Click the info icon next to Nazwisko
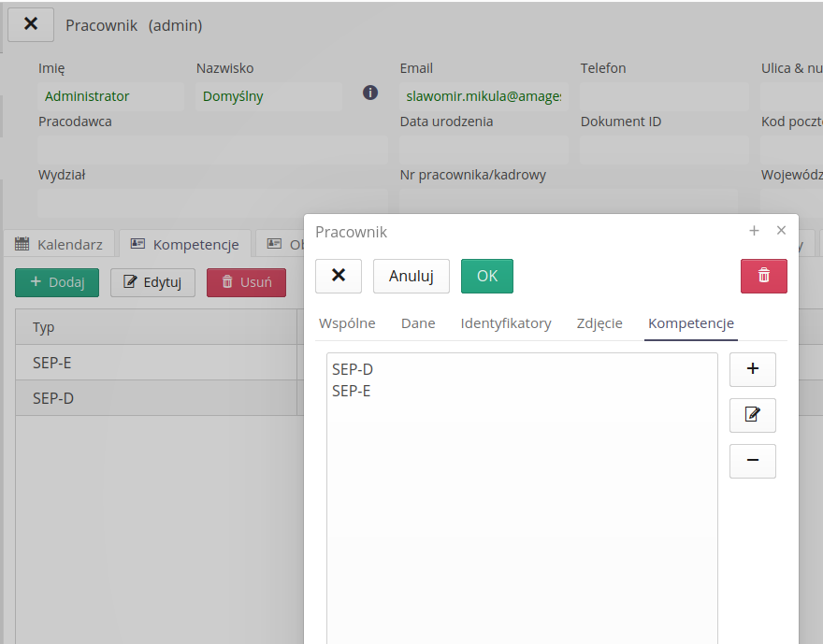823x644 pixels. [x=370, y=93]
